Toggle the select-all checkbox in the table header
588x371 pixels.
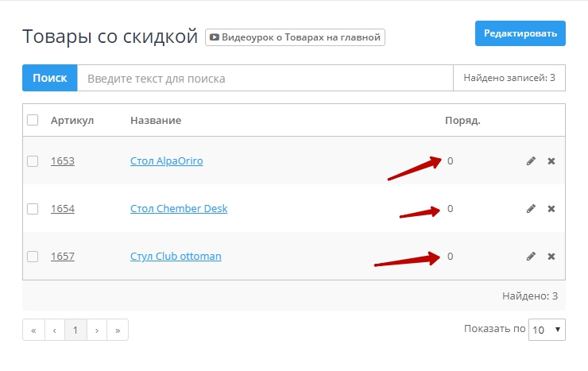point(33,120)
